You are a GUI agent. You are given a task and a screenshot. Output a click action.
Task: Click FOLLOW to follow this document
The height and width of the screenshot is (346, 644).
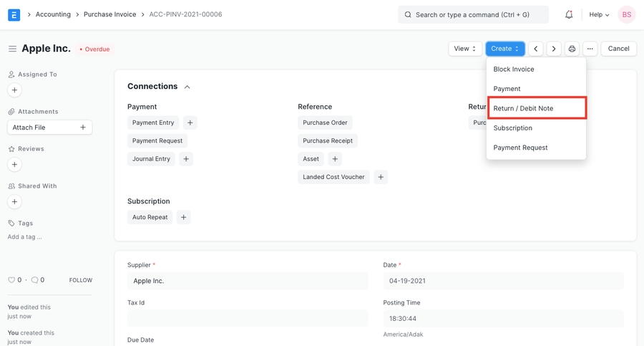pos(80,280)
